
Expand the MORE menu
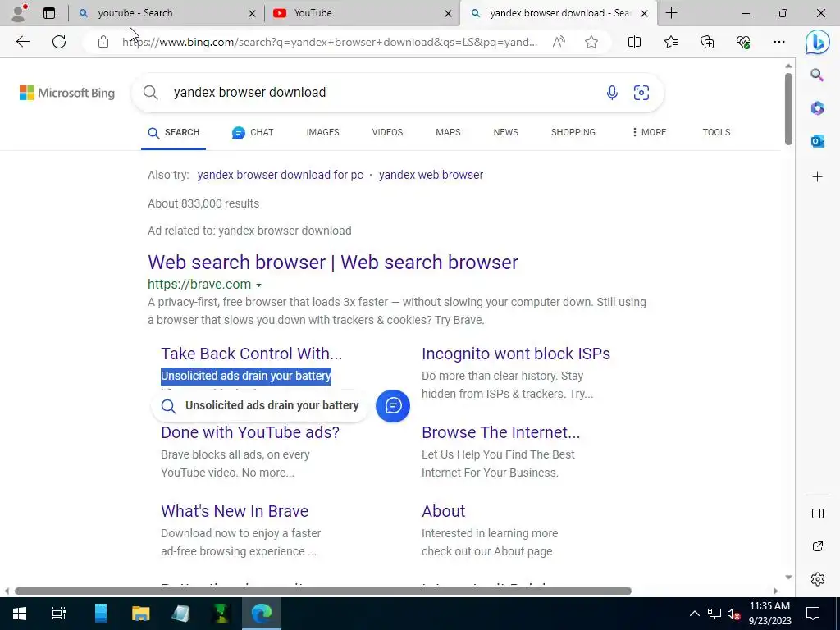coord(649,132)
